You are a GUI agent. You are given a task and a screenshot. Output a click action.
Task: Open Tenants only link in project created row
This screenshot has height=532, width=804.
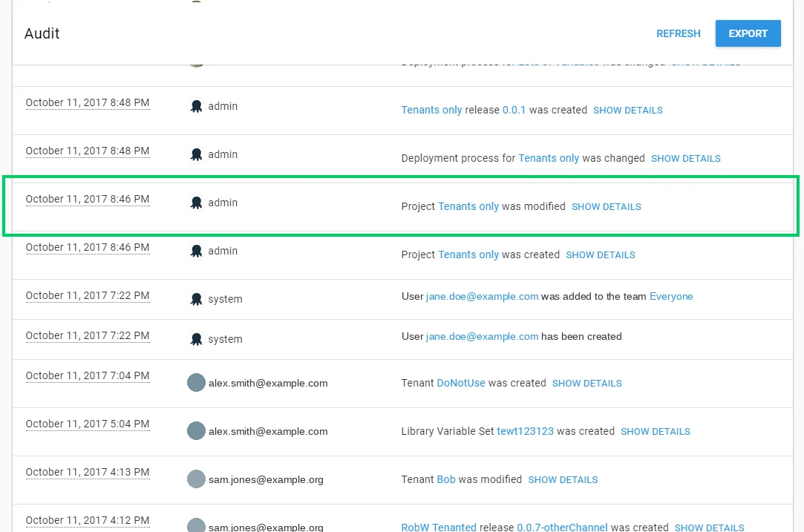tap(468, 254)
